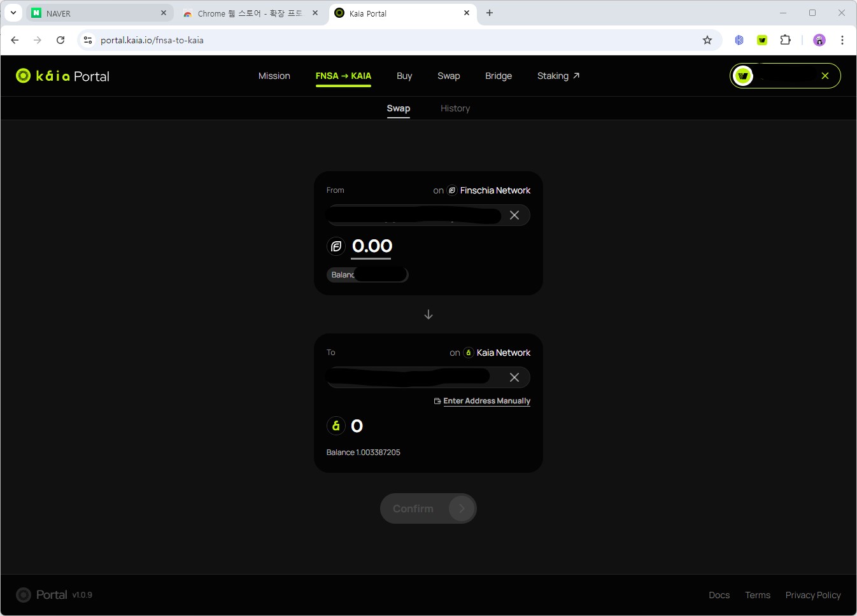Click the Finschia Network logo icon
The height and width of the screenshot is (616, 857).
pos(452,190)
